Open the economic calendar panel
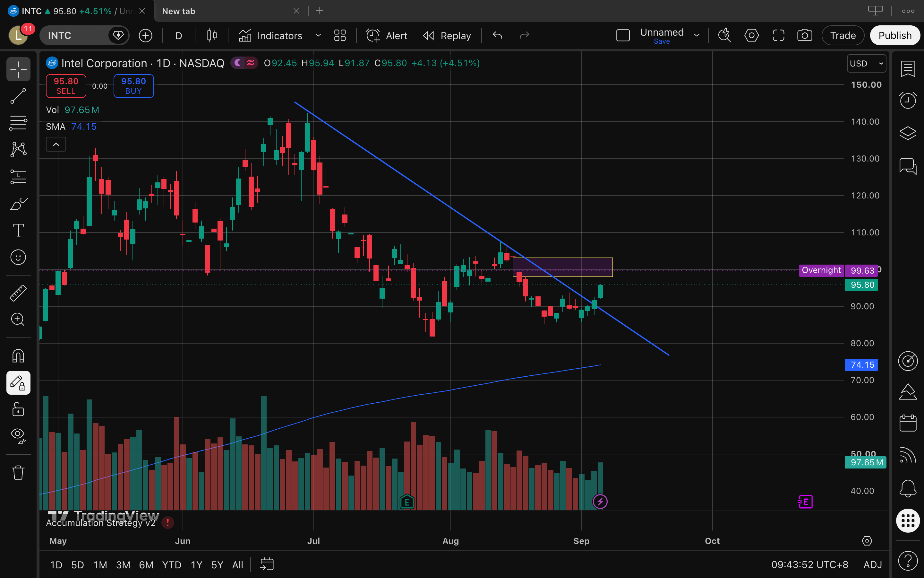The width and height of the screenshot is (924, 578). [x=908, y=423]
